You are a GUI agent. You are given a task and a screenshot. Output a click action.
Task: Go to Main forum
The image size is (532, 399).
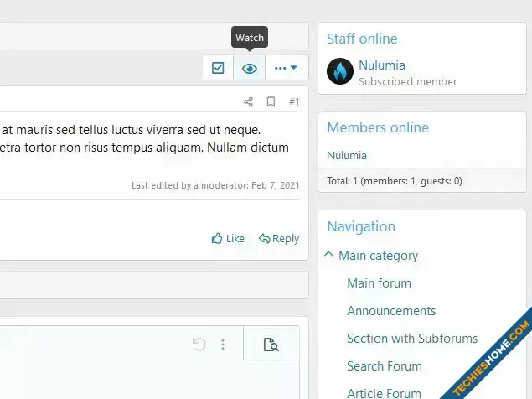(379, 283)
